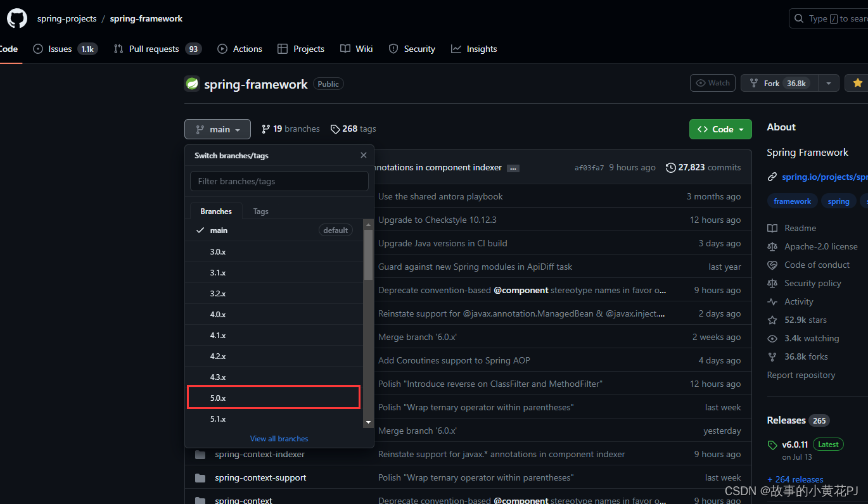Open the Activity link
The width and height of the screenshot is (868, 504).
point(791,301)
